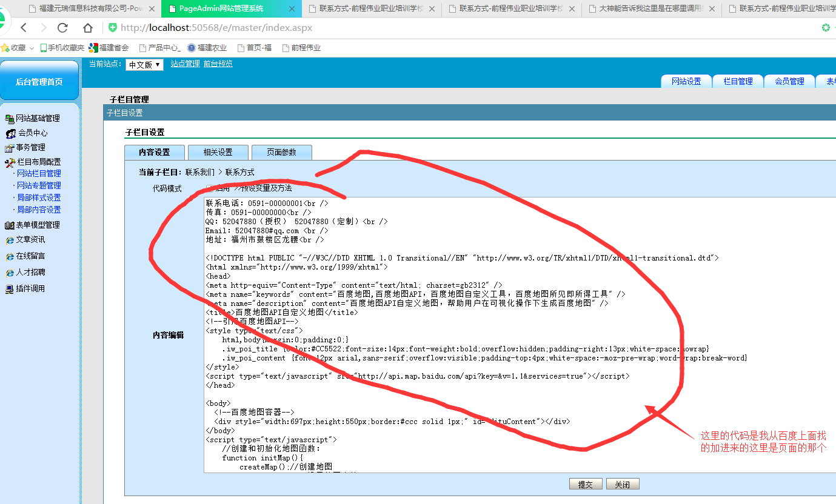Open 网站基础管理 icon in sidebar

tap(9, 119)
